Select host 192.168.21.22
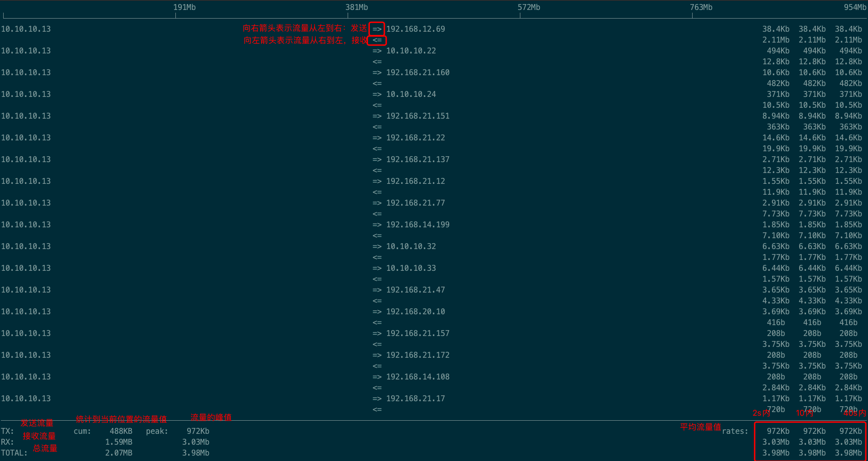The image size is (868, 461). click(x=415, y=138)
